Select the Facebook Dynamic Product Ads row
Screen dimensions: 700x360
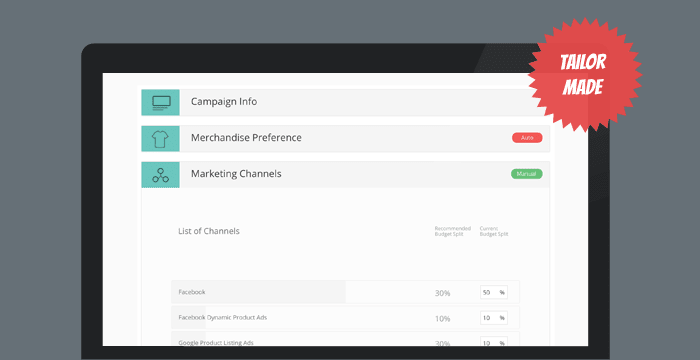tap(345, 318)
